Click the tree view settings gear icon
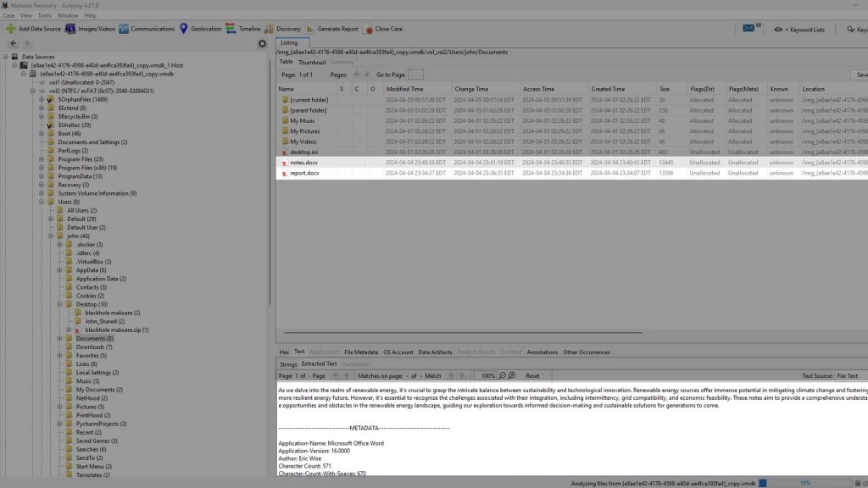This screenshot has width=868, height=488. click(262, 43)
